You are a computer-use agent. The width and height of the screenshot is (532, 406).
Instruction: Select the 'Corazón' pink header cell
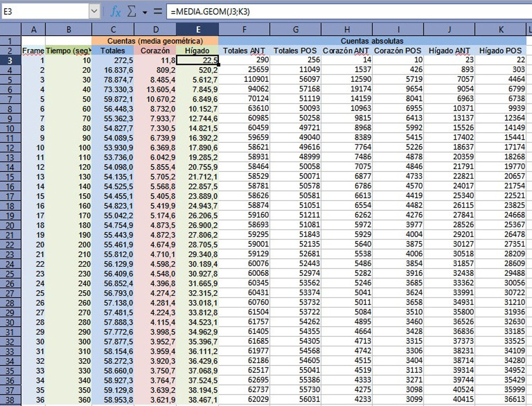coord(155,50)
